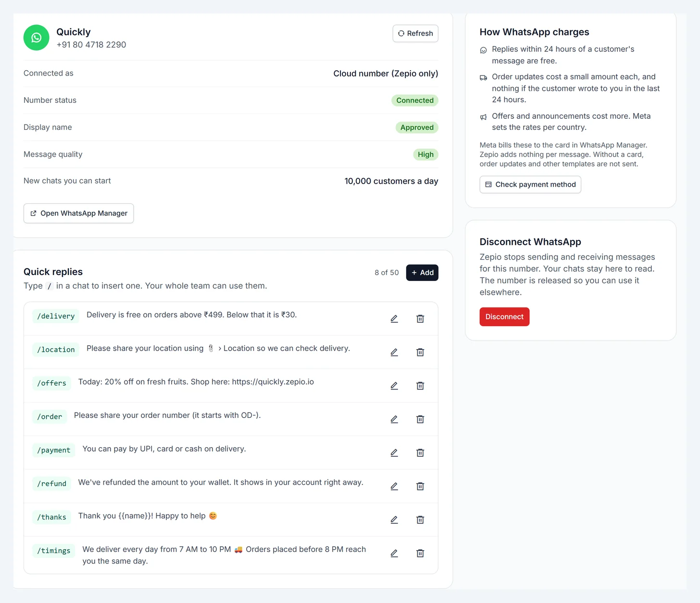The height and width of the screenshot is (603, 700).
Task: Delete the /order quick reply
Action: point(420,419)
